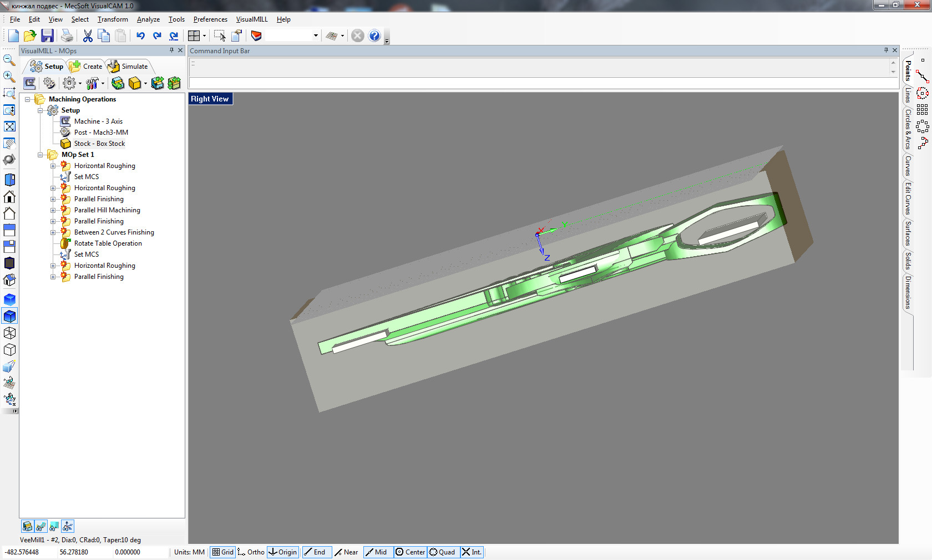Click the Save file icon
932x560 pixels.
pyautogui.click(x=48, y=36)
